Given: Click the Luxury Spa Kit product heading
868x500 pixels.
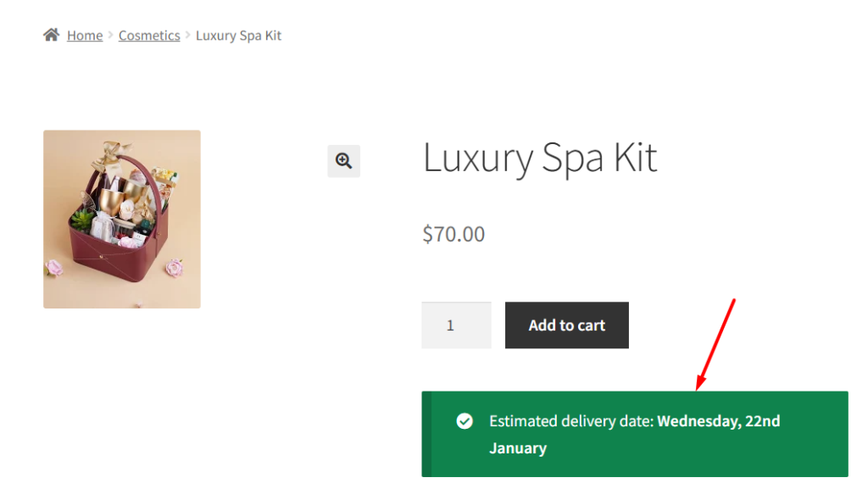Looking at the screenshot, I should [540, 158].
